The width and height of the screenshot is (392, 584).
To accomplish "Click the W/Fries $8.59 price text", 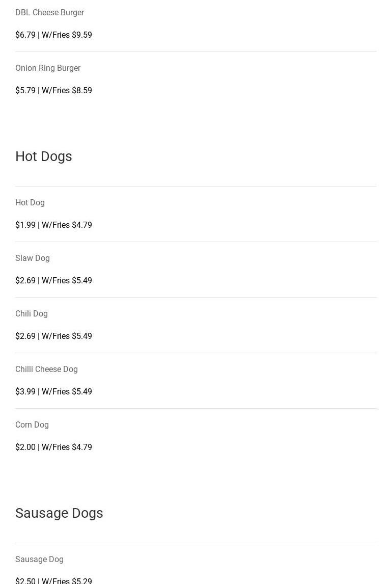I will (67, 90).
